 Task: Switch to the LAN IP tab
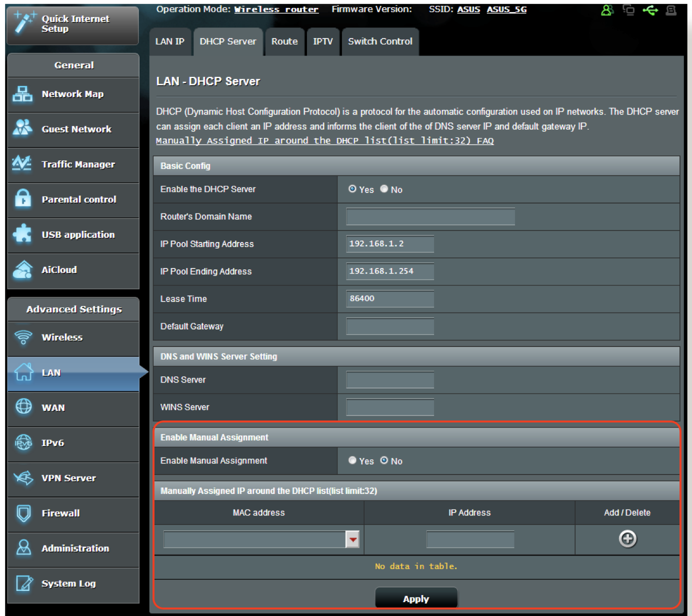tap(170, 42)
